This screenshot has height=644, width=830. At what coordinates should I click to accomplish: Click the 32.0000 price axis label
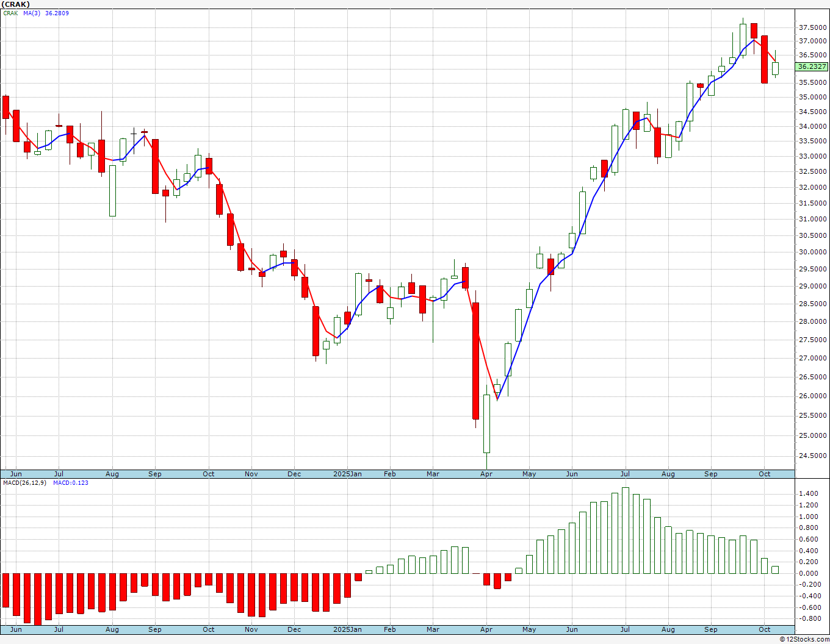pyautogui.click(x=812, y=187)
